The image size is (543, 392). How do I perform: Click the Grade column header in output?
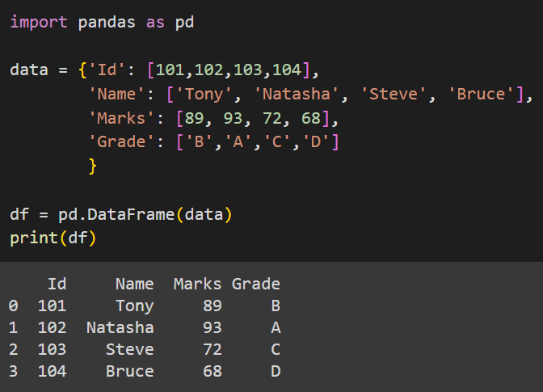(x=256, y=285)
